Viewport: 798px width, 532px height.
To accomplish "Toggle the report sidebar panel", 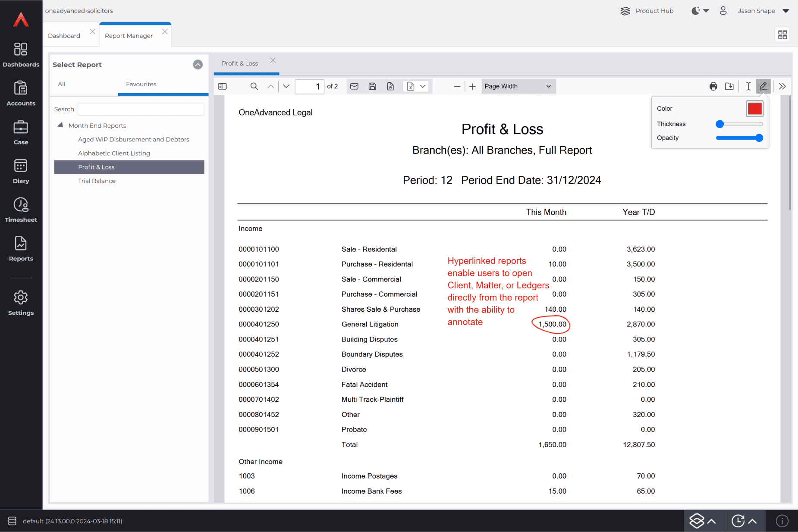I will pos(223,86).
